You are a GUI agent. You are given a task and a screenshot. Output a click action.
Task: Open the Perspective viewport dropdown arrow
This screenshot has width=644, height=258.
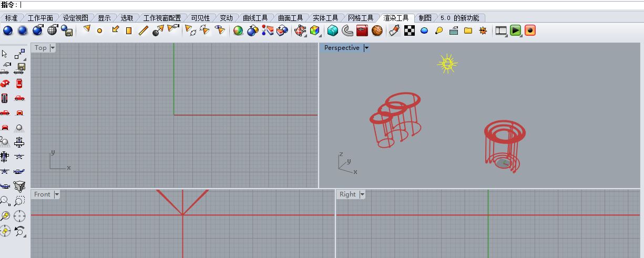[x=366, y=48]
